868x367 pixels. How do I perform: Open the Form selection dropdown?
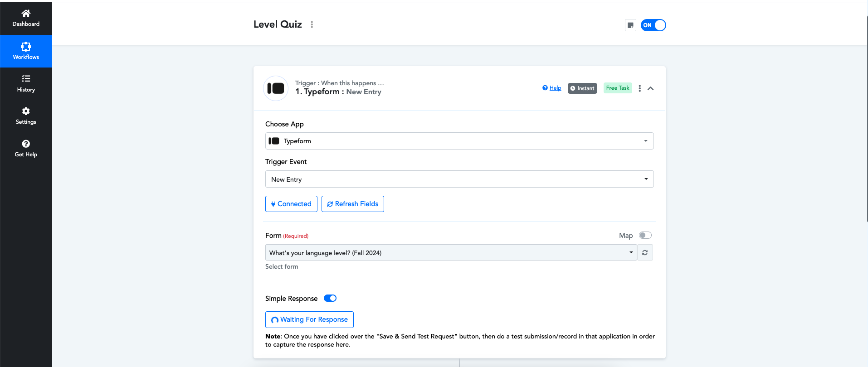click(x=451, y=252)
